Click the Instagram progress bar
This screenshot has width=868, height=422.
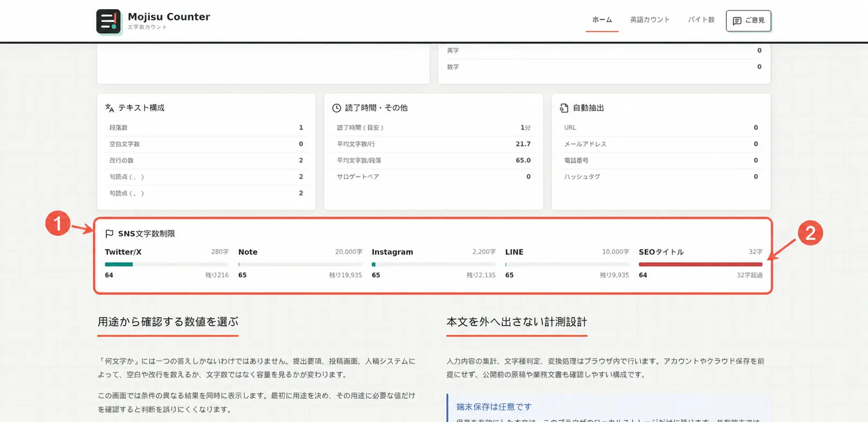(433, 264)
